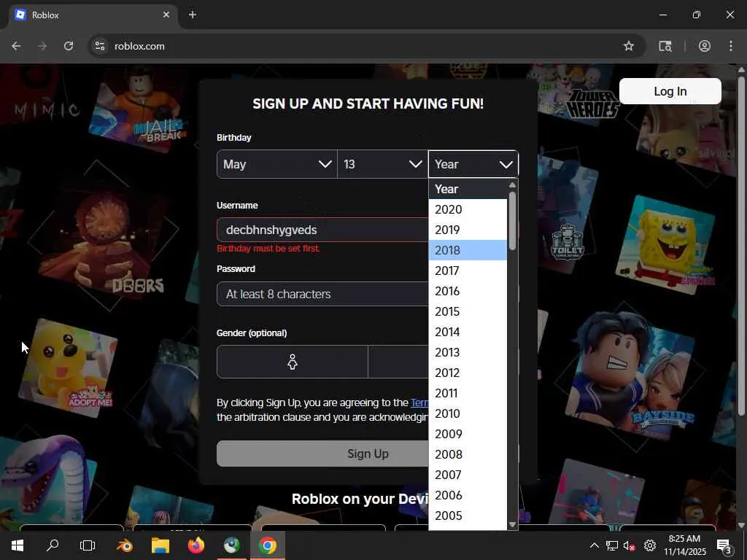Show hidden system tray icons
Viewport: 747px width, 560px height.
click(x=594, y=545)
